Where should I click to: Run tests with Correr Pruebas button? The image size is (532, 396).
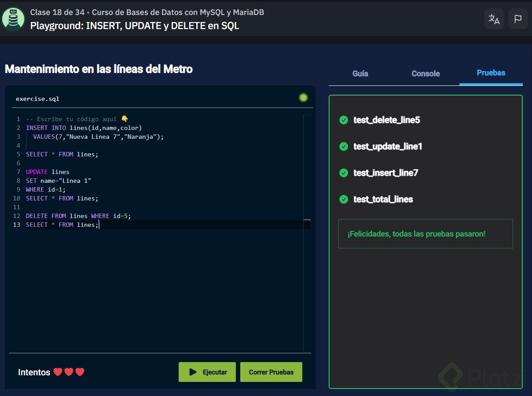[271, 372]
